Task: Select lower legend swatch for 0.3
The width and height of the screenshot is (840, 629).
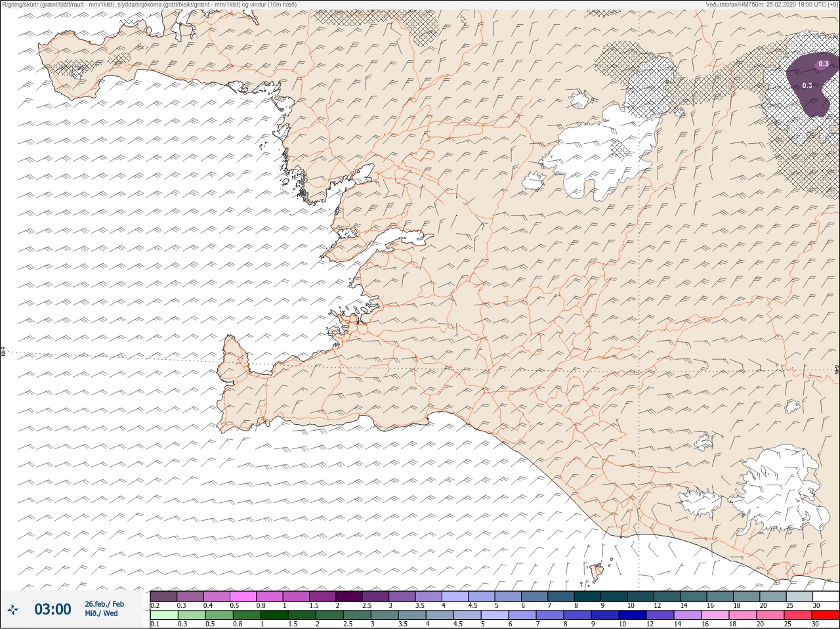Action: pos(190,615)
